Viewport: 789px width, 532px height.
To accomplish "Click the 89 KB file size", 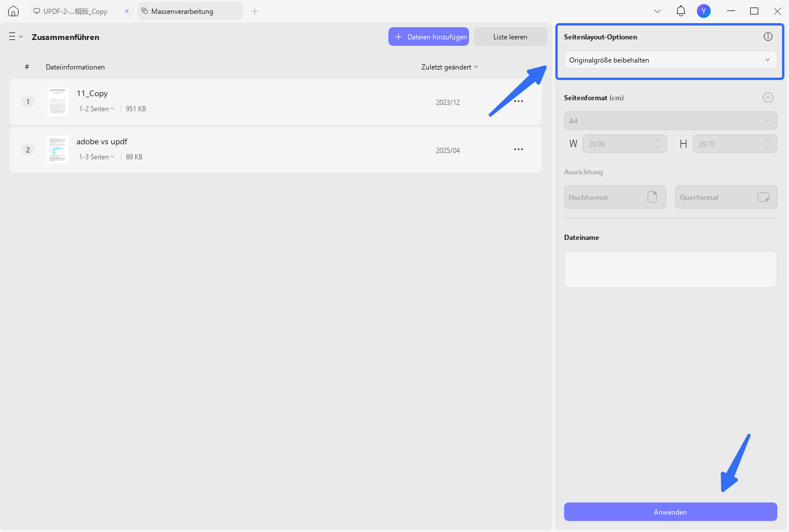I will [134, 157].
